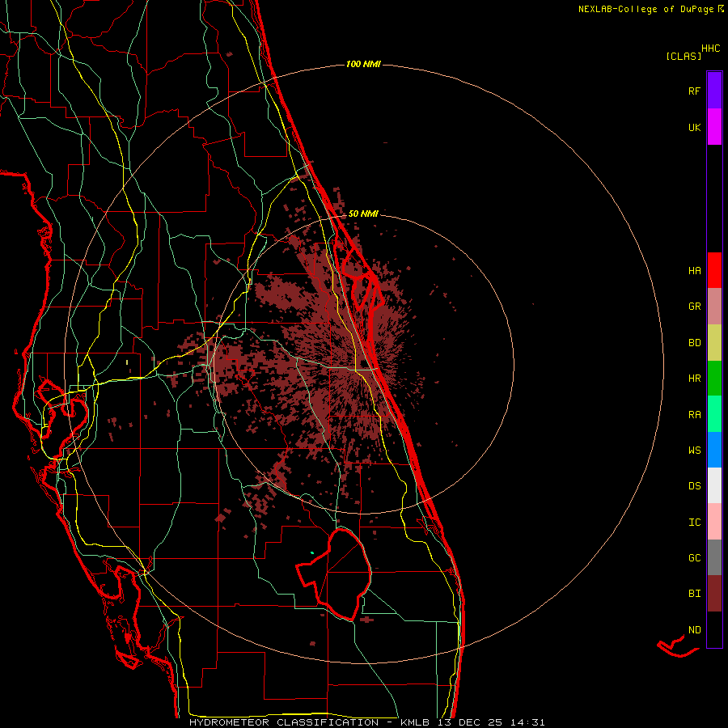Click the UK legend label

coord(694,127)
